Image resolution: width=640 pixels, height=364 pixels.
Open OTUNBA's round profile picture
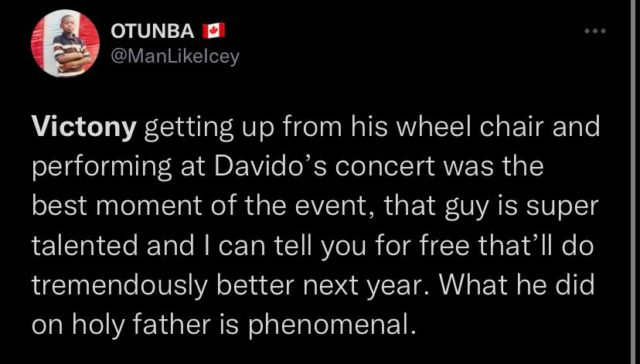coord(65,43)
